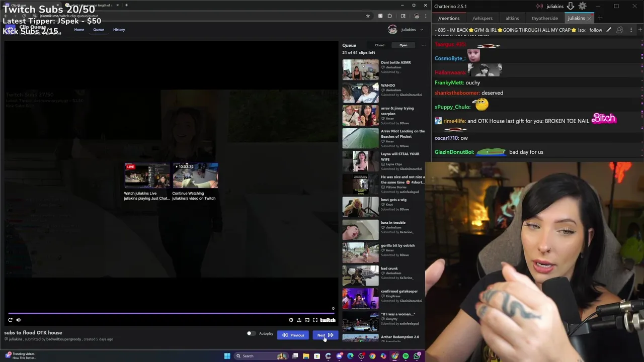Select the 'knut gets a wig' clip
The width and height of the screenshot is (644, 362).
point(384,207)
